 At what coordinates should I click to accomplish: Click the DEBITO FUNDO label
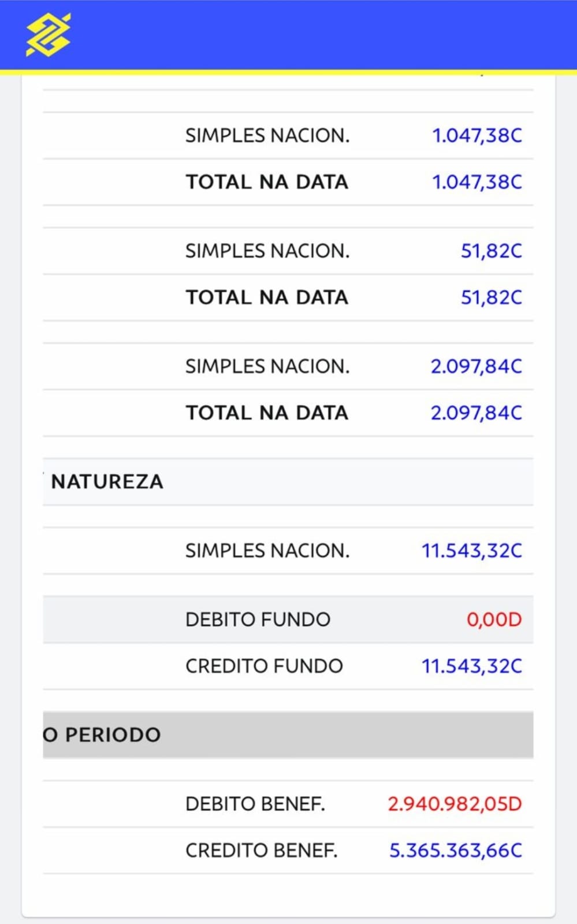point(258,619)
